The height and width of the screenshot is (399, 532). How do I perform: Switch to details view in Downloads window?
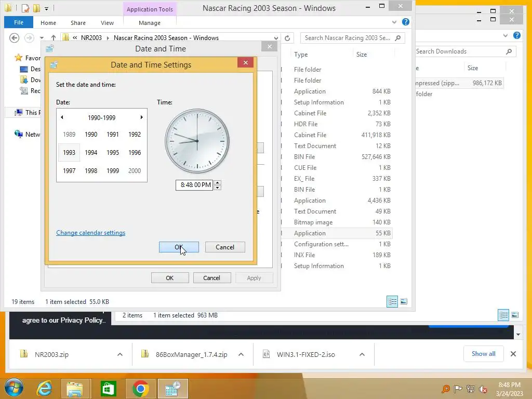[x=503, y=315]
